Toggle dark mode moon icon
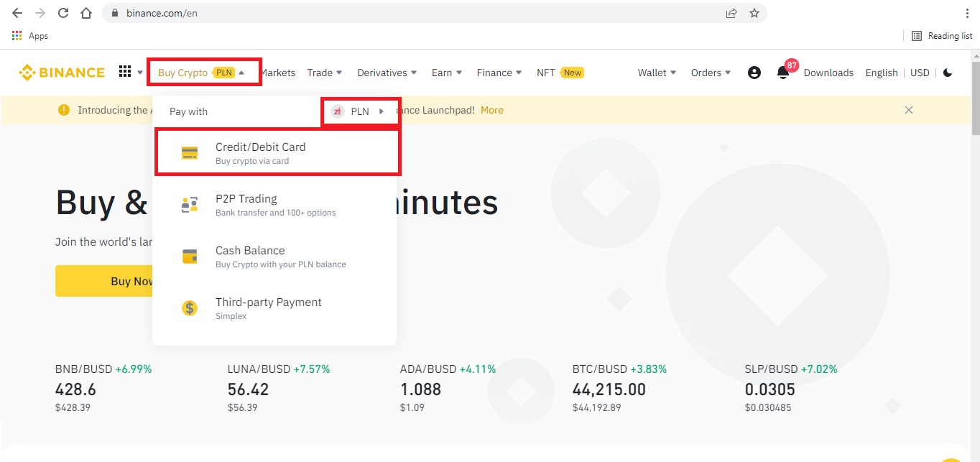The width and height of the screenshot is (980, 462). click(x=948, y=73)
